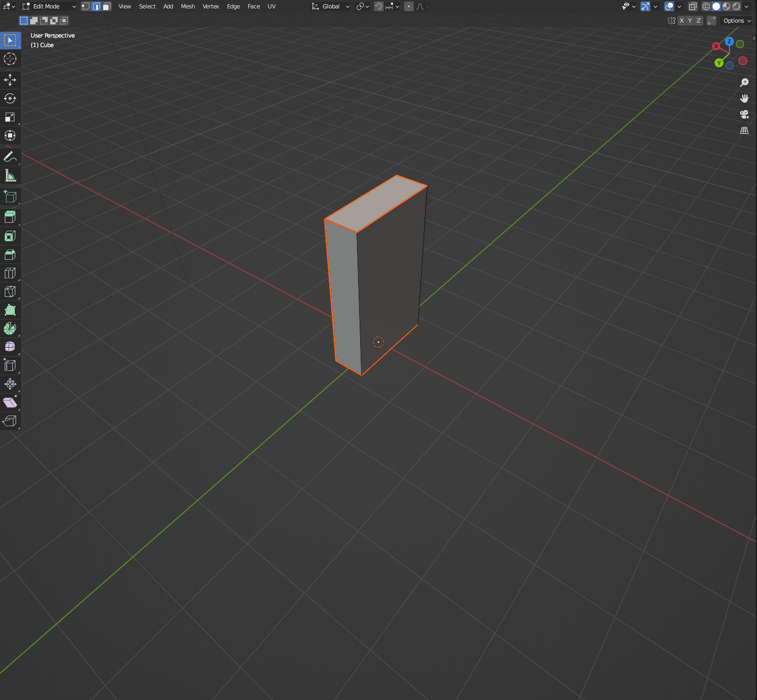Select the Knife tool

tap(10, 292)
